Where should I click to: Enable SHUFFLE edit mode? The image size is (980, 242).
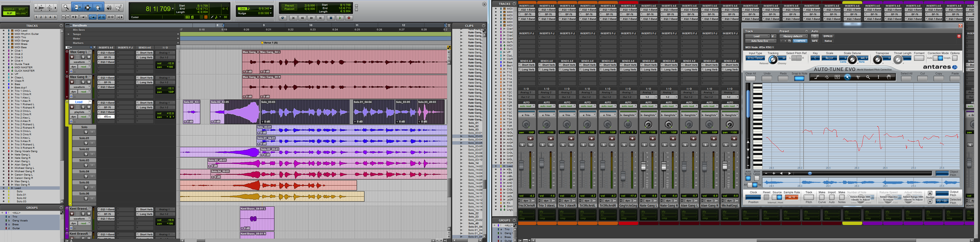tap(9, 9)
